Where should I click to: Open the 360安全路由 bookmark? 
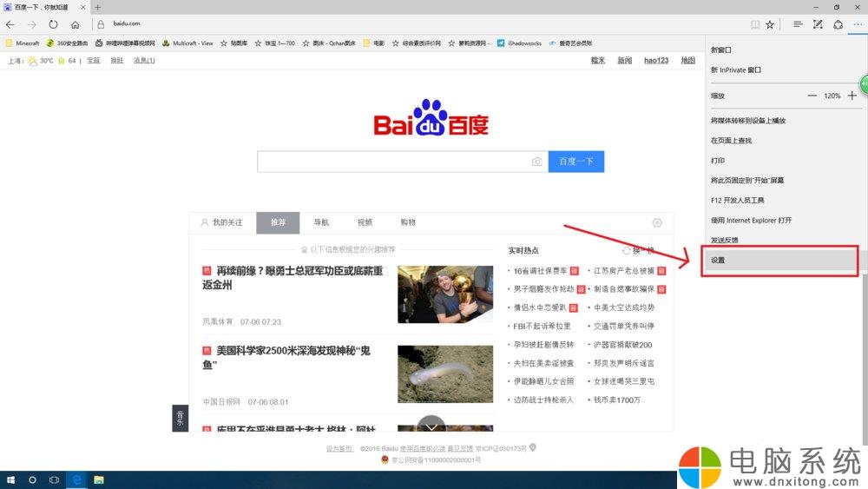click(67, 43)
